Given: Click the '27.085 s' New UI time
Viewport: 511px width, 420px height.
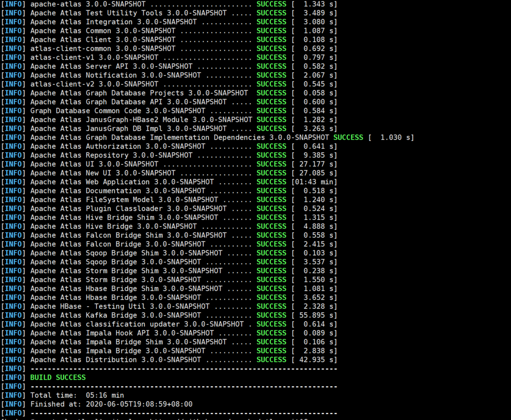Looking at the screenshot, I should pyautogui.click(x=317, y=173).
